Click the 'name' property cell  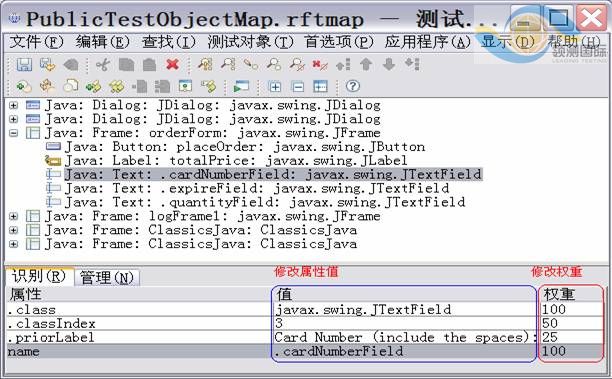pyautogui.click(x=139, y=351)
